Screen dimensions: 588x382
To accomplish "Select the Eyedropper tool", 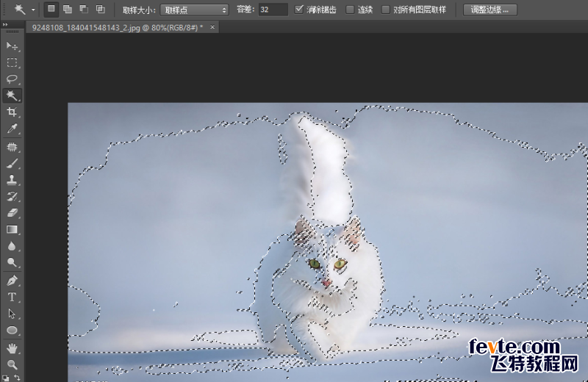I will [x=12, y=129].
